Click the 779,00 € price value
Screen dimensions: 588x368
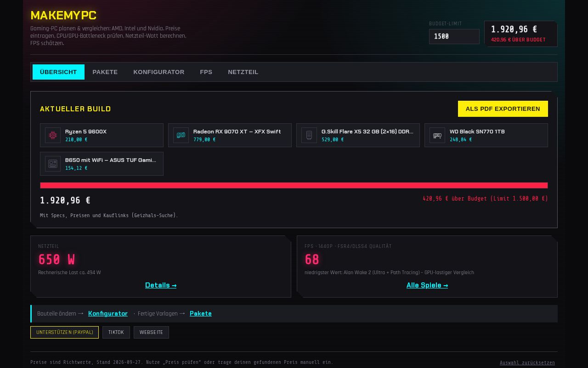tap(204, 140)
